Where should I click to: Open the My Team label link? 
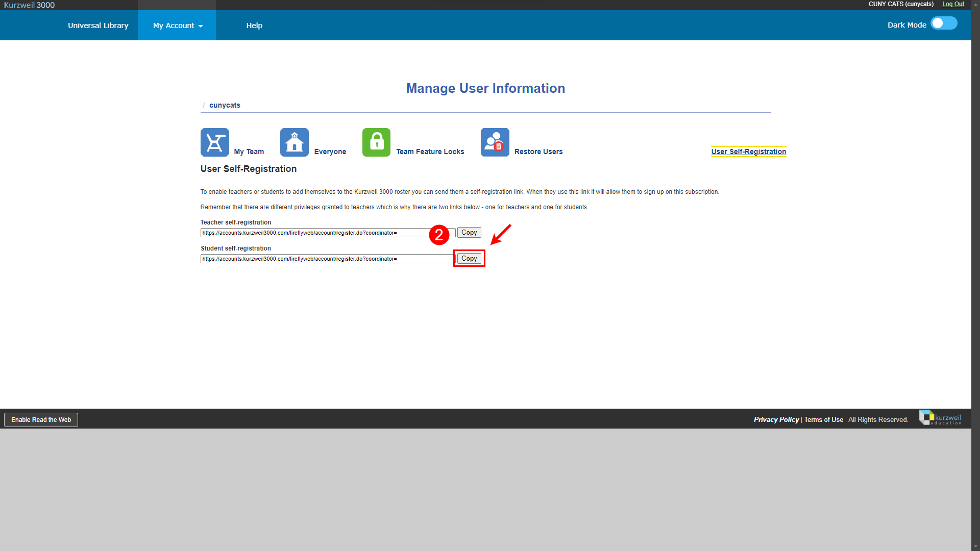249,152
